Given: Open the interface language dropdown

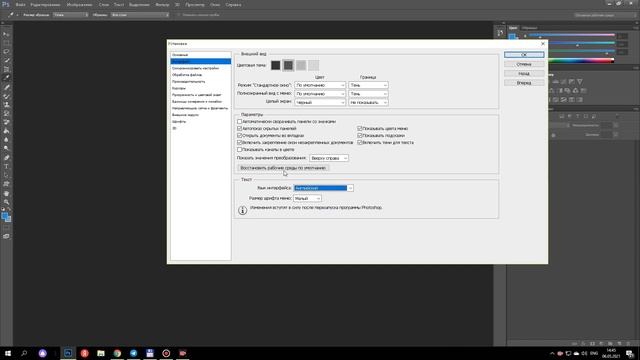Looking at the screenshot, I should click(x=323, y=188).
